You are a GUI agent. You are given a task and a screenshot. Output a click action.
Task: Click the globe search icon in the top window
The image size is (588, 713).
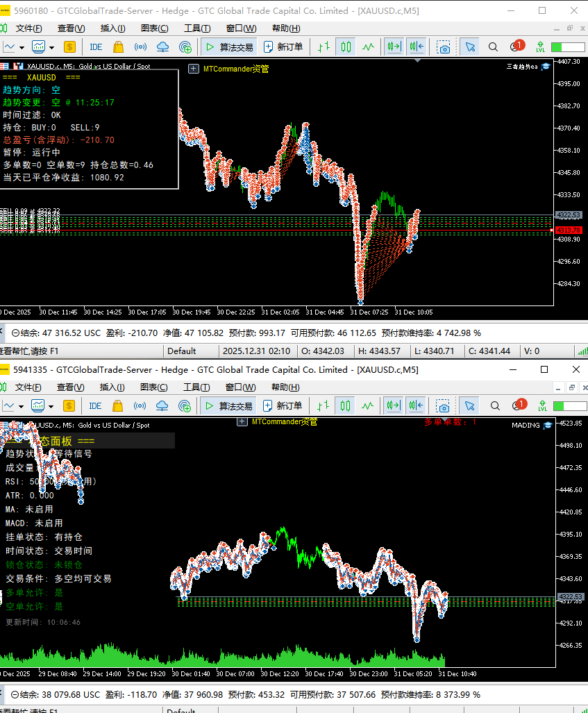pos(185,47)
